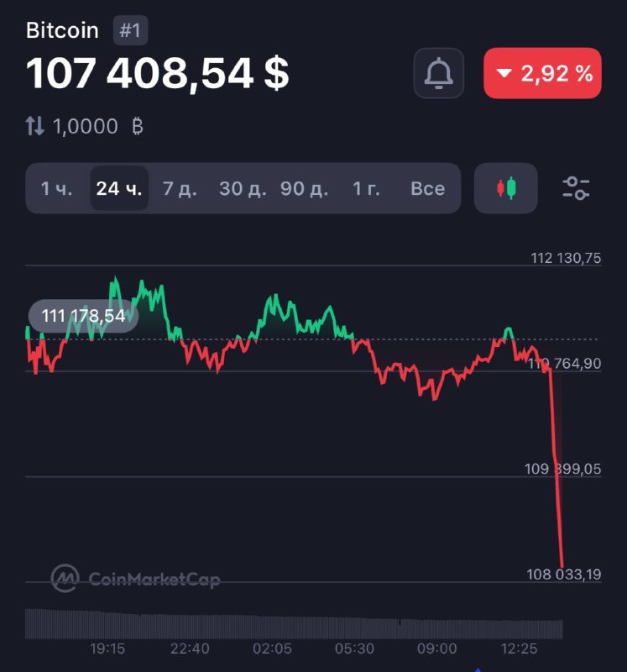Tap the volume bars near 09:00

point(436,628)
